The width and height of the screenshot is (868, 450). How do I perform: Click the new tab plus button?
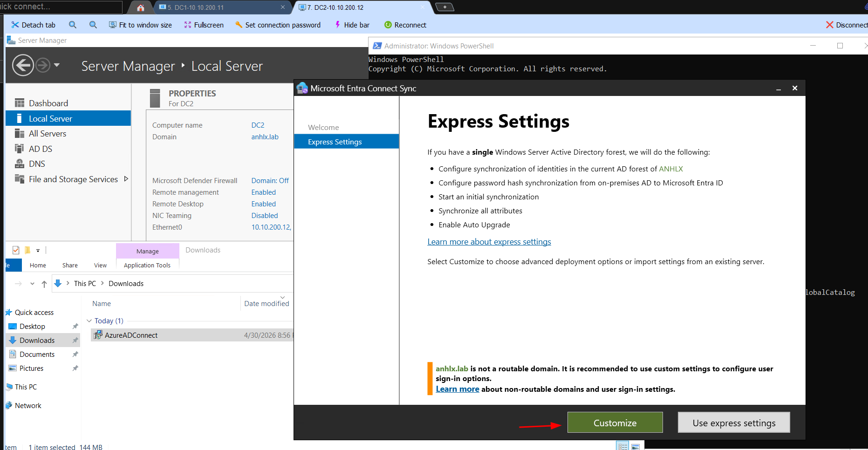[x=444, y=7]
